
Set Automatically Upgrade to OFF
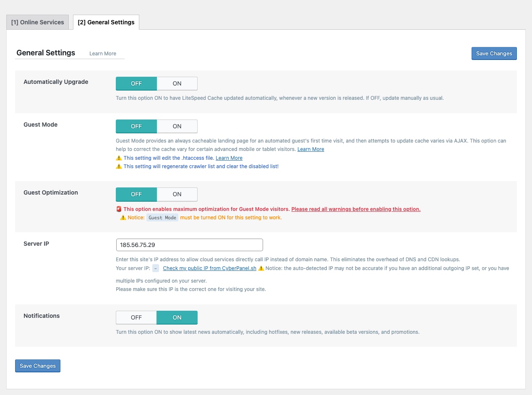click(x=136, y=83)
